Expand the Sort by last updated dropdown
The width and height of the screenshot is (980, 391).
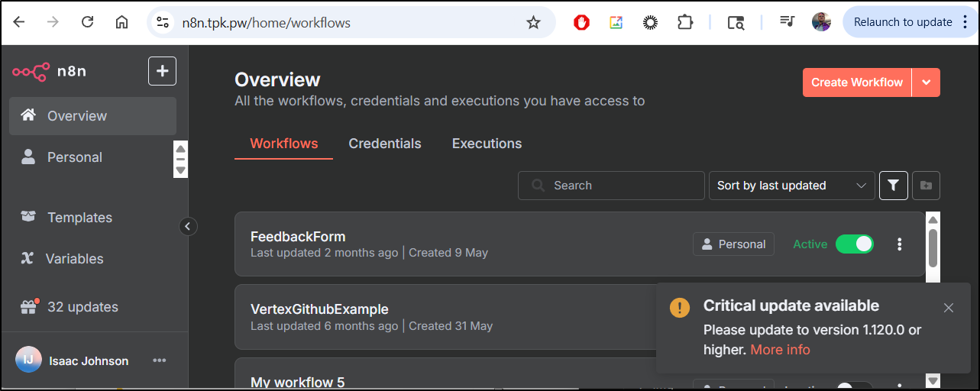tap(791, 186)
